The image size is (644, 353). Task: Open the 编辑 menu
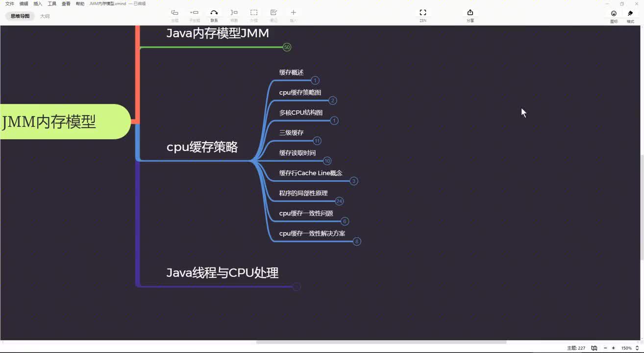24,3
